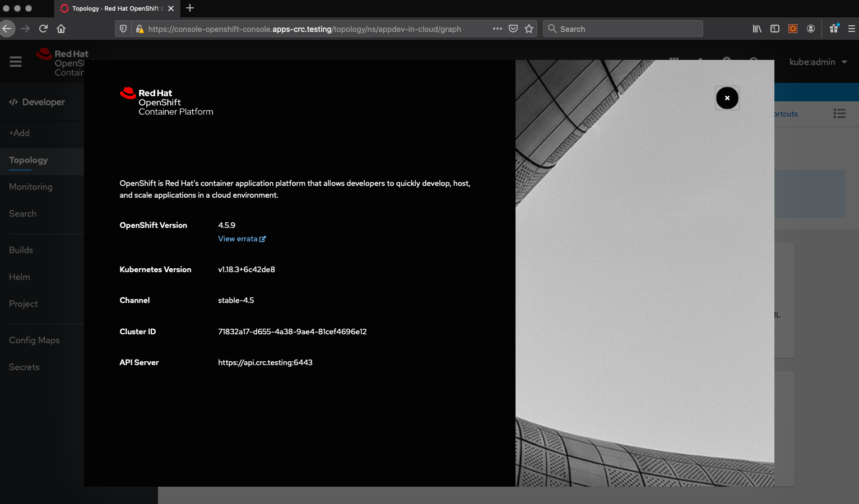
Task: Open the OpenShift application launcher grid
Action: pyautogui.click(x=674, y=62)
